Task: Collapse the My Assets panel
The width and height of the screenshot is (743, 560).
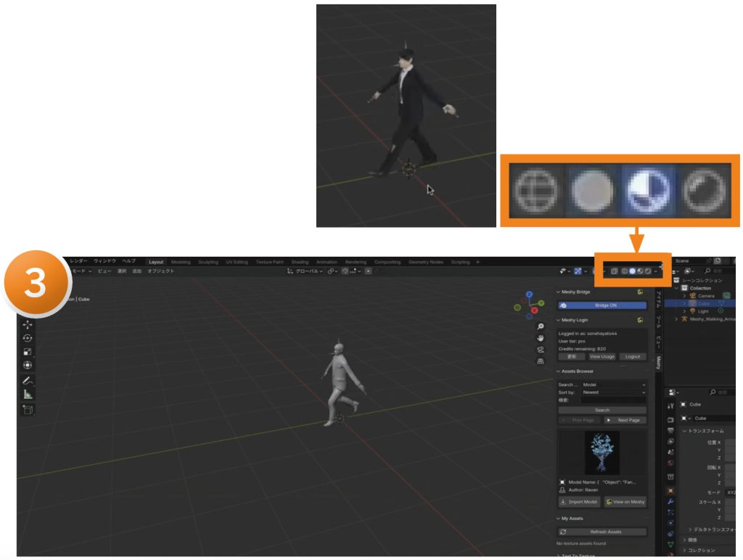Action: [558, 519]
